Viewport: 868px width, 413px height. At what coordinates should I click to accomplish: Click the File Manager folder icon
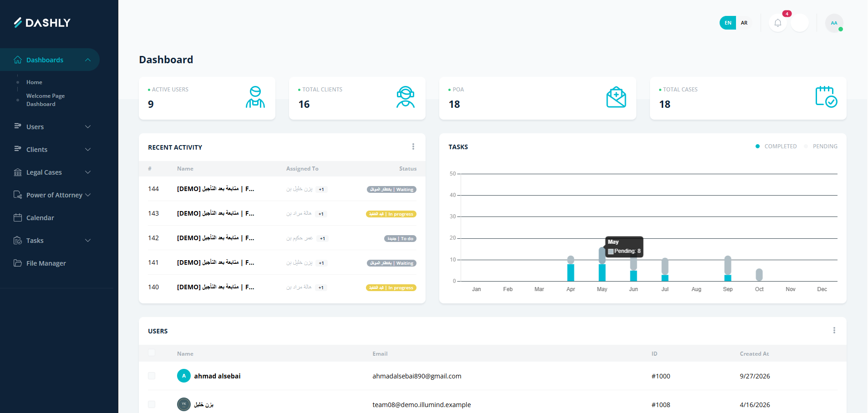(18, 263)
